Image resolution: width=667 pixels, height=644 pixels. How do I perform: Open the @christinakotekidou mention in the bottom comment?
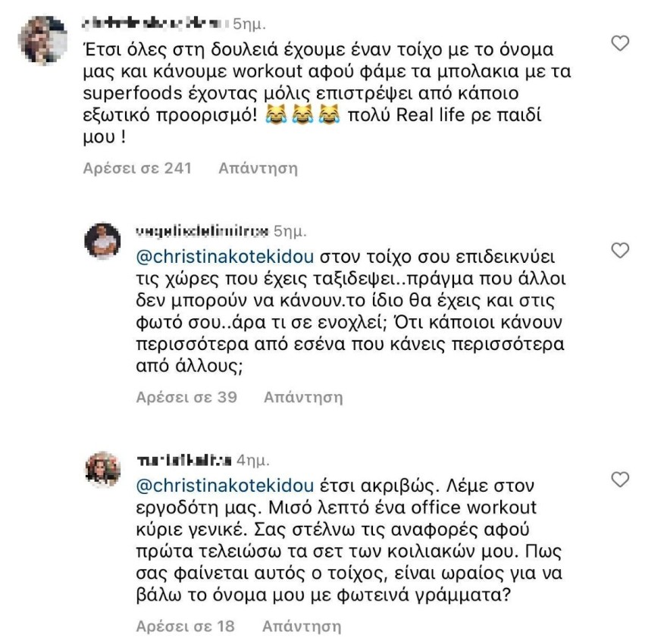221,483
